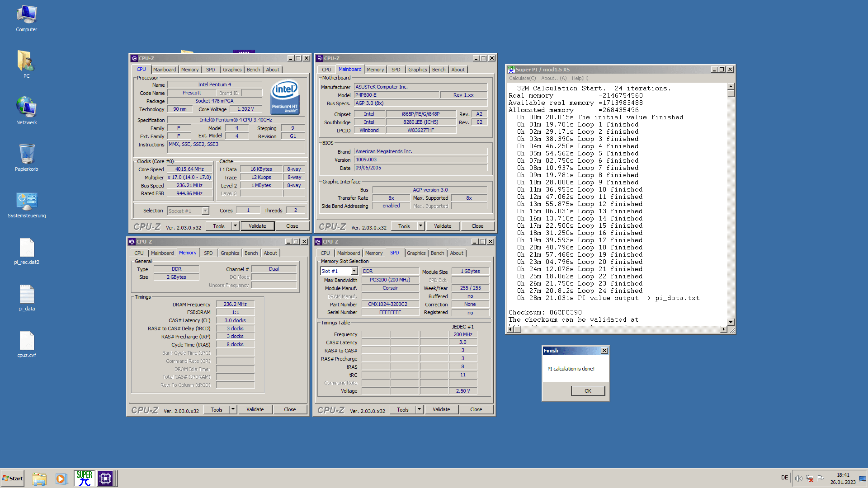Select the pi_rec.dat2 file icon
Viewport: 868px width, 488px height.
[27, 251]
